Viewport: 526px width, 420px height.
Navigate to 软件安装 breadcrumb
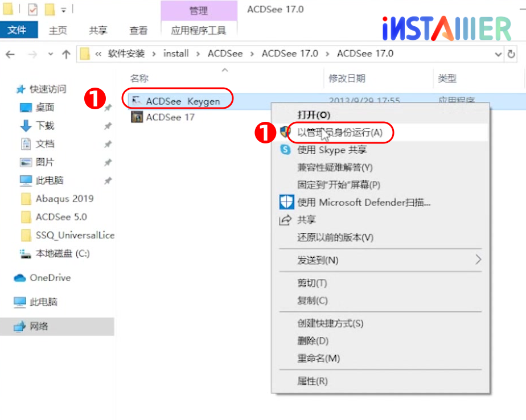tap(126, 53)
